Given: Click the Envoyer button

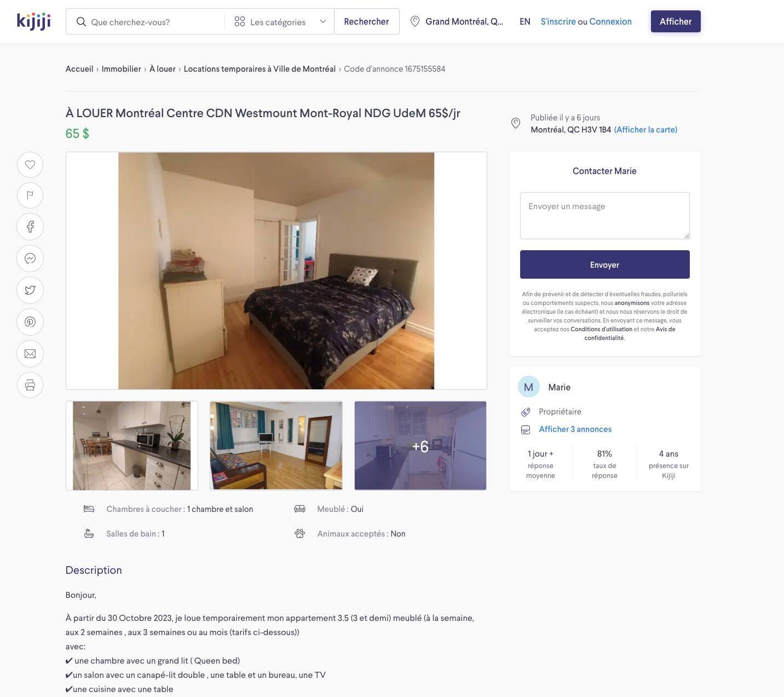Looking at the screenshot, I should click(x=604, y=264).
